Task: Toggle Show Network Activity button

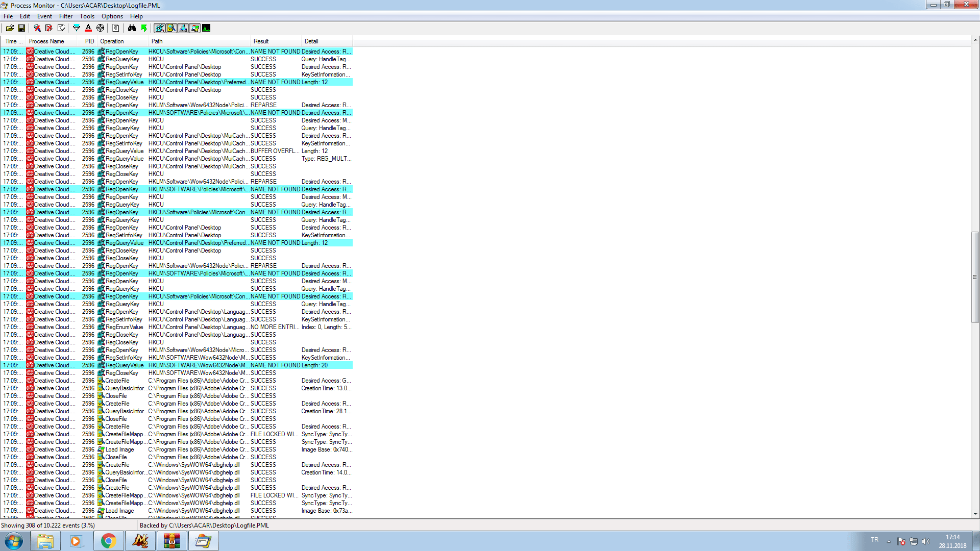Action: coord(183,28)
